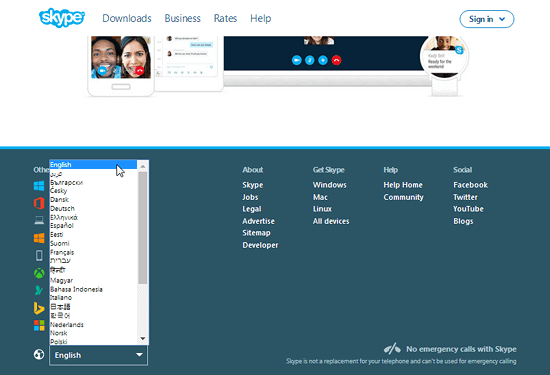Choose Eesti in the language list

pos(93,234)
